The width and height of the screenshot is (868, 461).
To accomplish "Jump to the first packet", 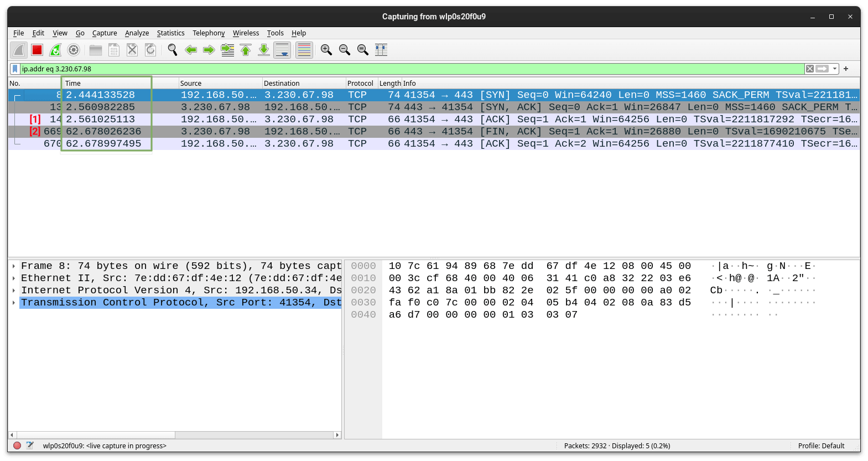I will pyautogui.click(x=246, y=50).
